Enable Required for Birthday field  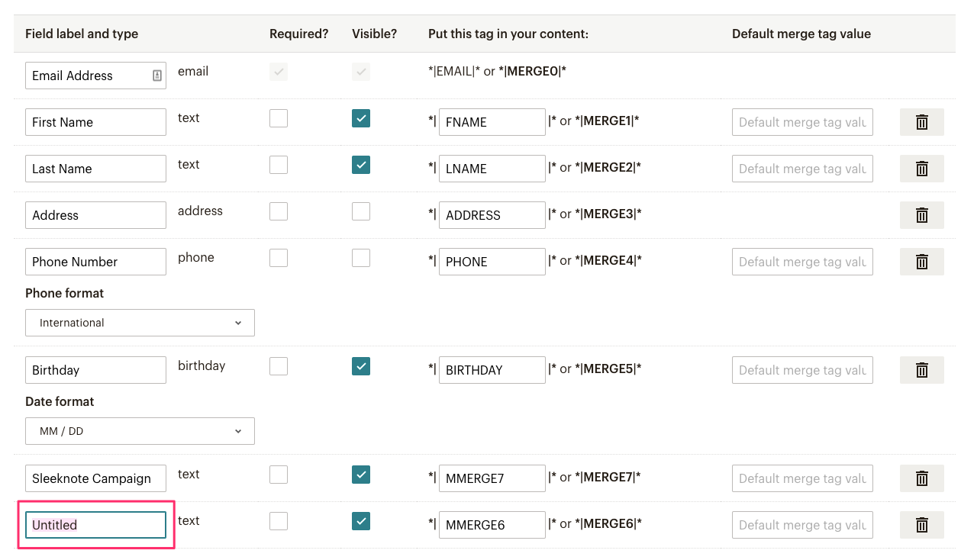click(279, 366)
